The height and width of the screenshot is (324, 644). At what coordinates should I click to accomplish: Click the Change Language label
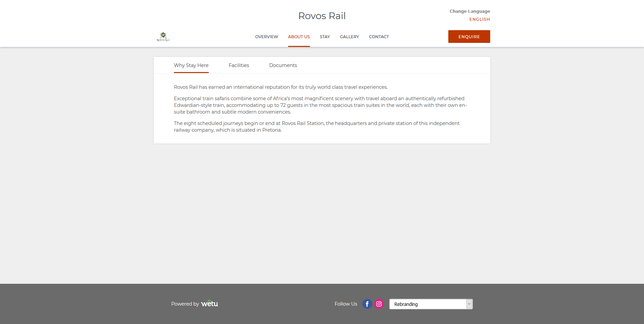(x=469, y=11)
